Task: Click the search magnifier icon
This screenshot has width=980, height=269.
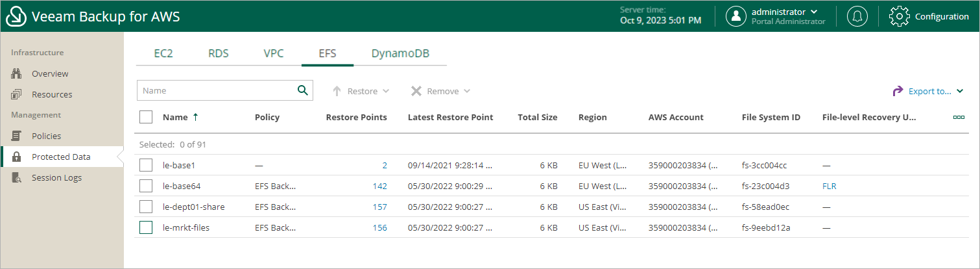Action: [302, 90]
